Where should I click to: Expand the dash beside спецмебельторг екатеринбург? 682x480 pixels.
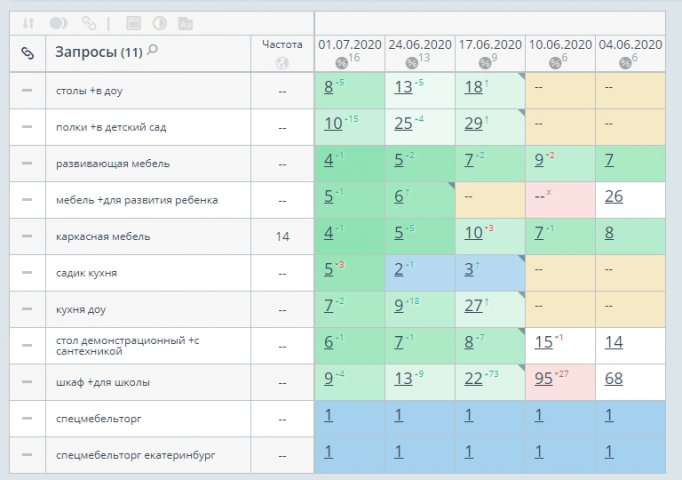[27, 455]
